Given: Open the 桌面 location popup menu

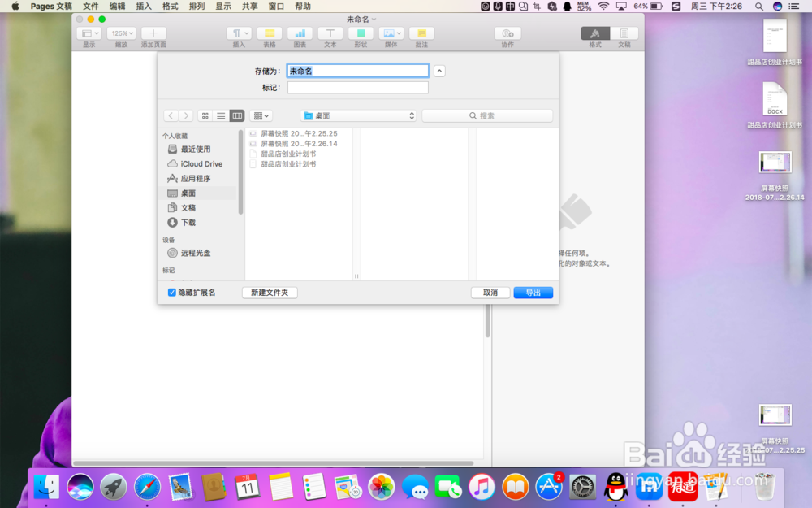Looking at the screenshot, I should coord(359,115).
